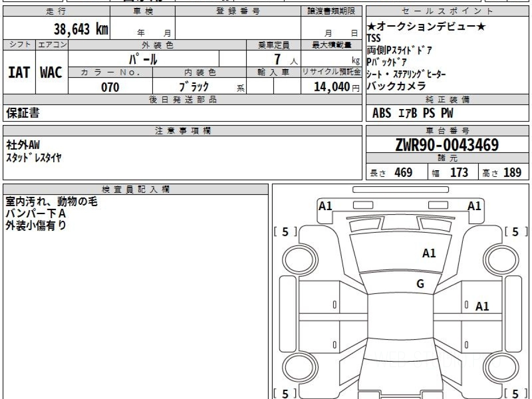This screenshot has width=532, height=399.
Task: Click the 譲渡書類期限 header
Action: point(331,12)
